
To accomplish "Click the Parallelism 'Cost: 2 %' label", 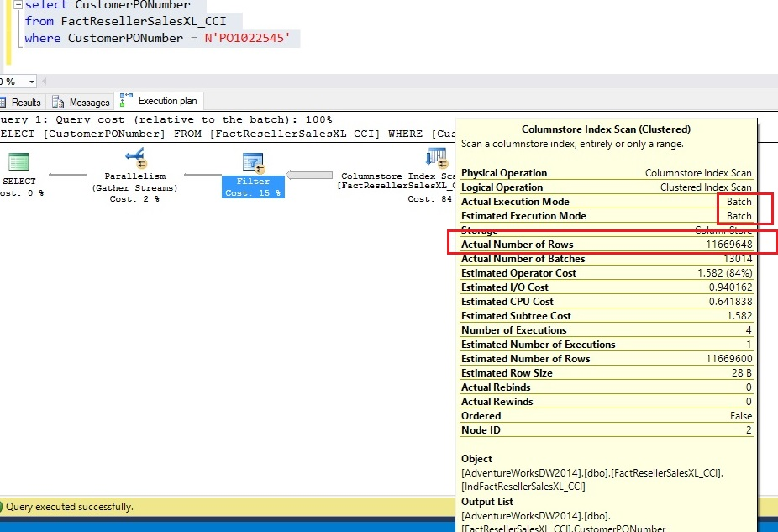I will 134,199.
